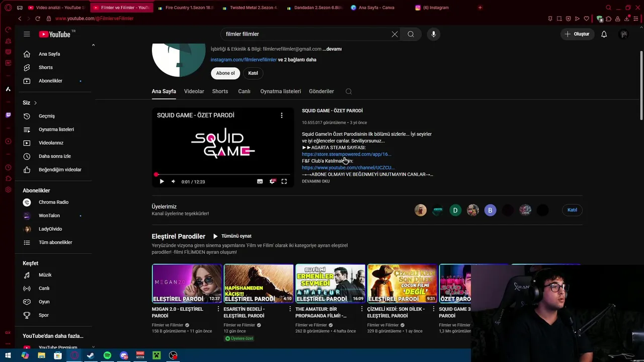
Task: Open options menu for Çizmeli Kedi video
Action: (434, 309)
